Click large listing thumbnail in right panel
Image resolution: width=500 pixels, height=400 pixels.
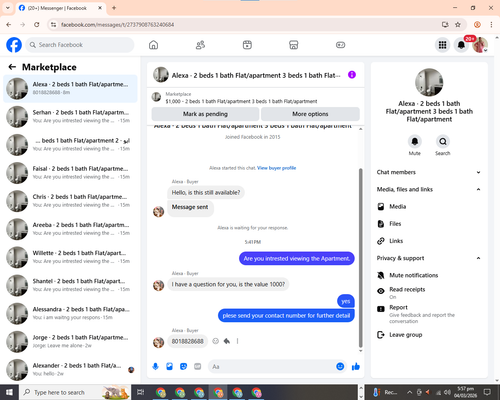429,82
